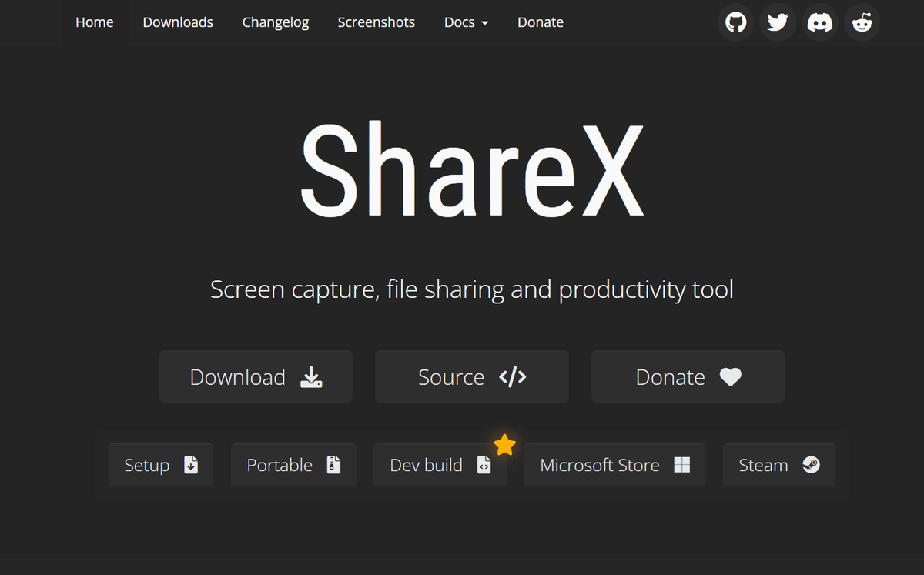
Task: Open Changelog page
Action: click(x=276, y=22)
